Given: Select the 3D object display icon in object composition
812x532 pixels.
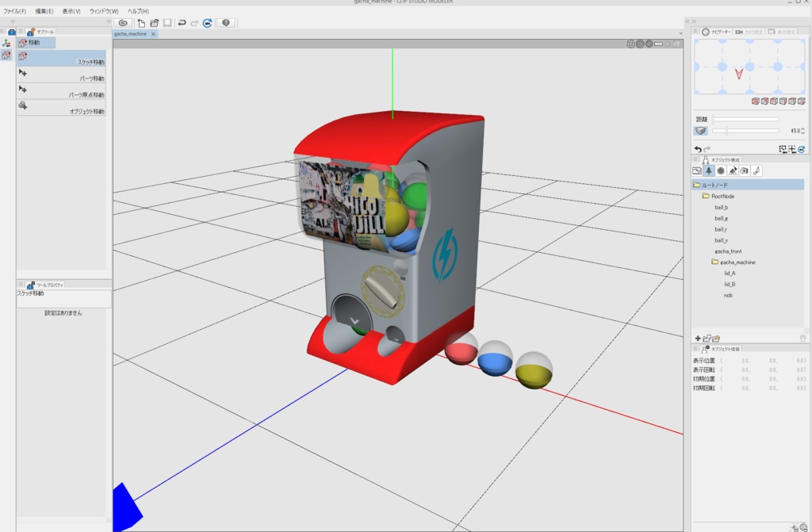Looking at the screenshot, I should point(708,169).
